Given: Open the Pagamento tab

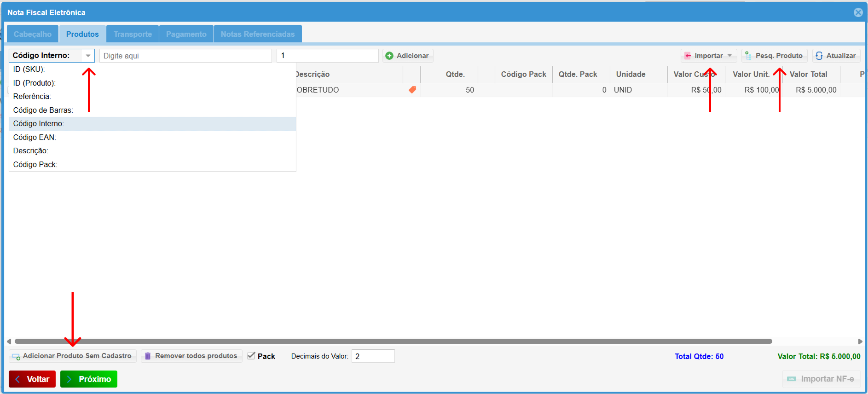Looking at the screenshot, I should (x=186, y=34).
